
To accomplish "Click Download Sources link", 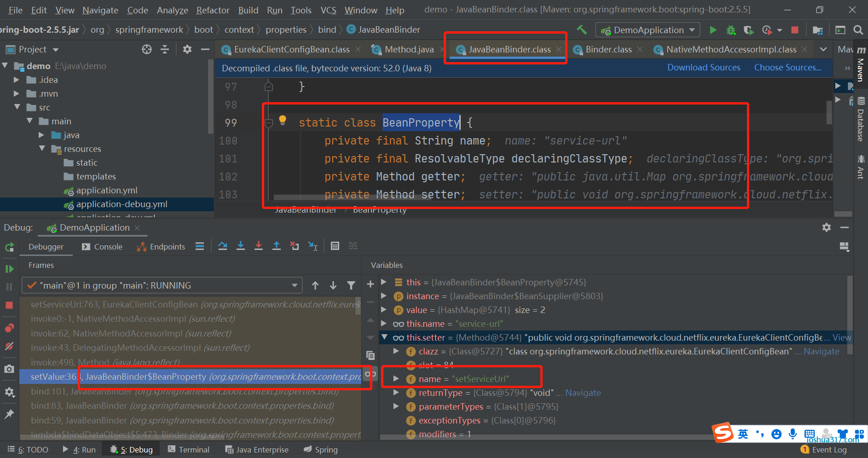I will (704, 68).
